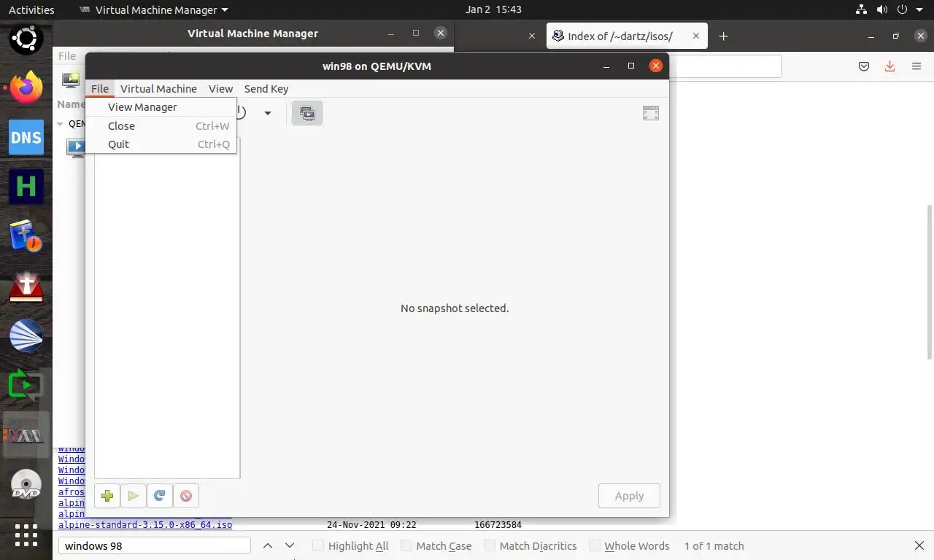Open the red cross book app in dock

[26, 287]
